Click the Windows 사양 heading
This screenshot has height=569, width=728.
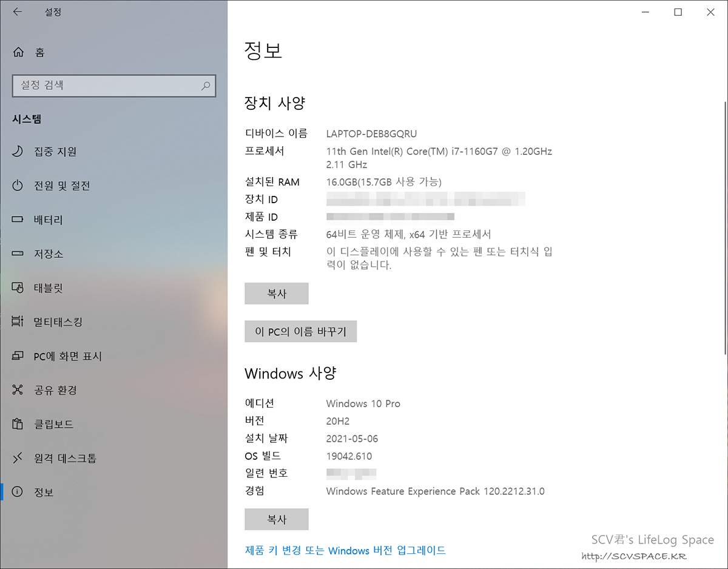pyautogui.click(x=290, y=373)
